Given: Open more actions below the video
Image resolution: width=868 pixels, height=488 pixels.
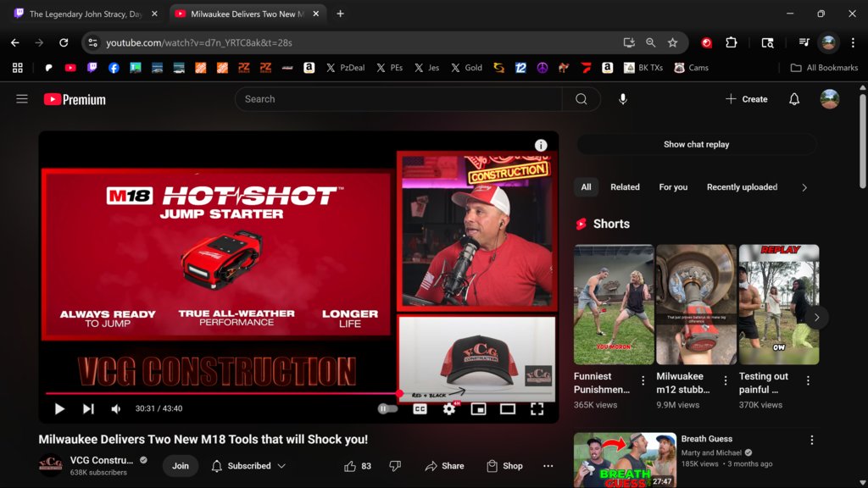Looking at the screenshot, I should tap(548, 466).
